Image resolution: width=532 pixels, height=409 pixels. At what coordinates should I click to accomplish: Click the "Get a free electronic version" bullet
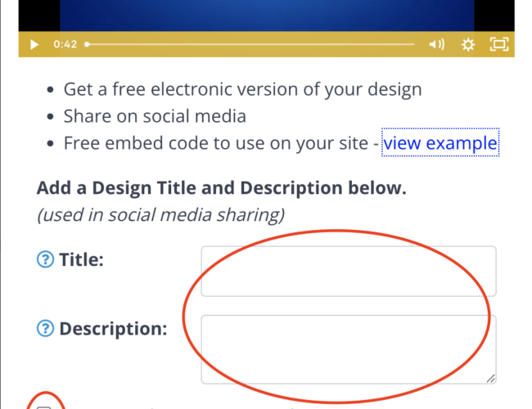(242, 89)
